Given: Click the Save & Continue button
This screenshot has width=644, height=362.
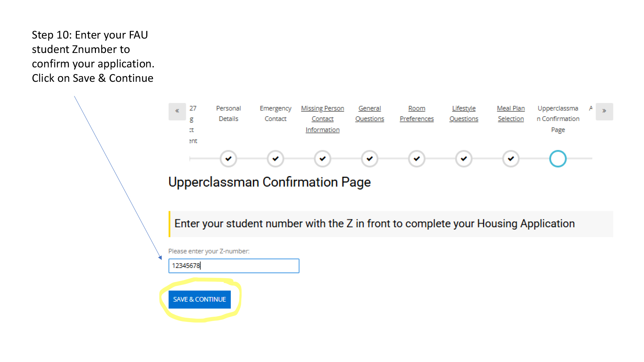Looking at the screenshot, I should (x=199, y=299).
